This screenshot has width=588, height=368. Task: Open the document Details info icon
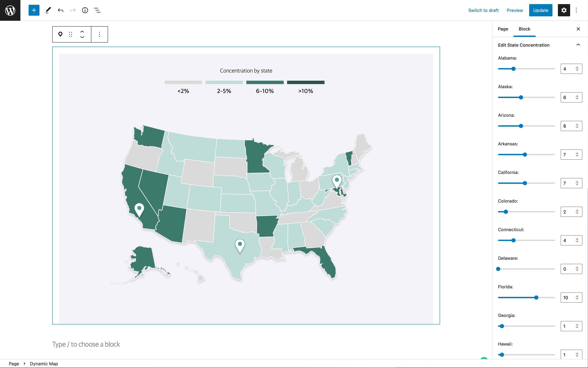pos(85,10)
